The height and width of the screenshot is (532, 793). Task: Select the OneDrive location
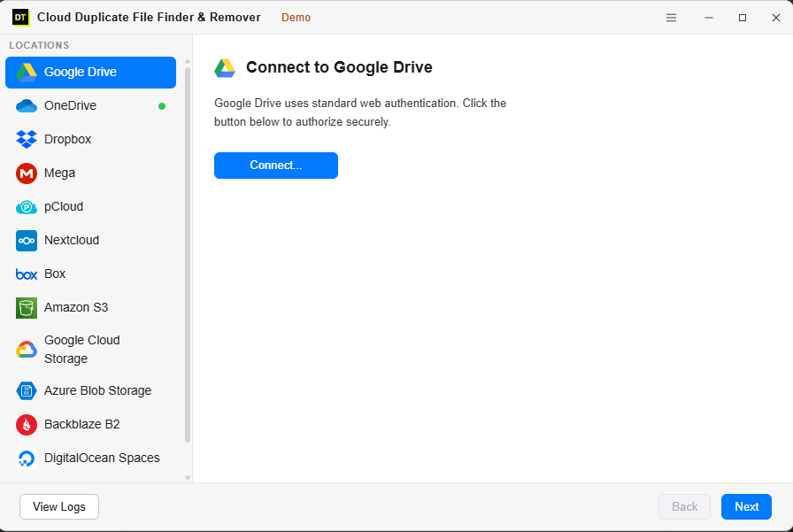90,105
